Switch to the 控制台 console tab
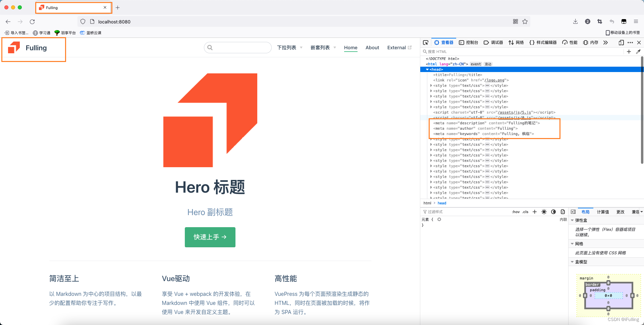The width and height of the screenshot is (644, 325). [469, 43]
